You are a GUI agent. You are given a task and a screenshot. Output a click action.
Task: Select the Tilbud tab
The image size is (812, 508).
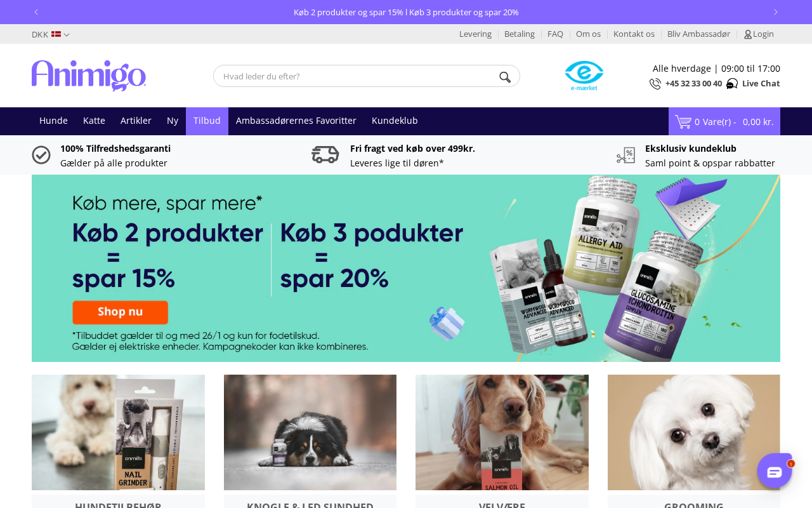click(x=207, y=121)
